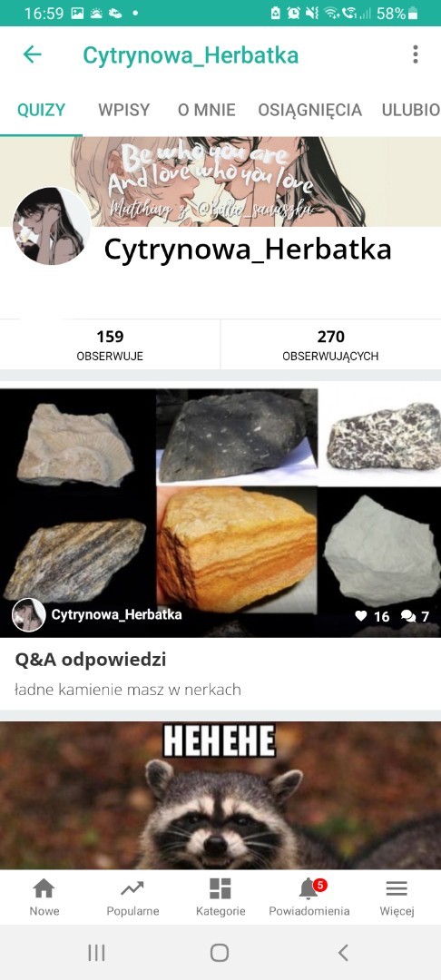Tap the back arrow icon
The height and width of the screenshot is (980, 441).
(32, 55)
